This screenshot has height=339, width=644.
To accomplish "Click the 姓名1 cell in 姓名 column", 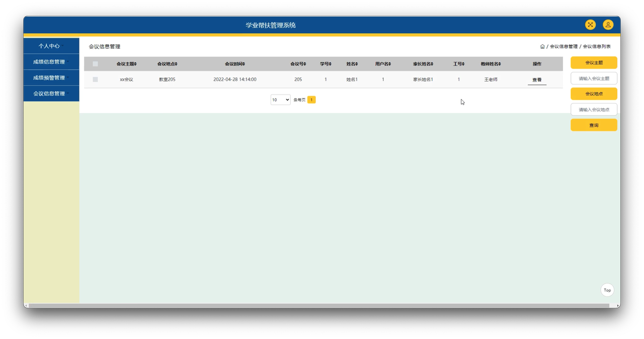I will click(x=352, y=79).
